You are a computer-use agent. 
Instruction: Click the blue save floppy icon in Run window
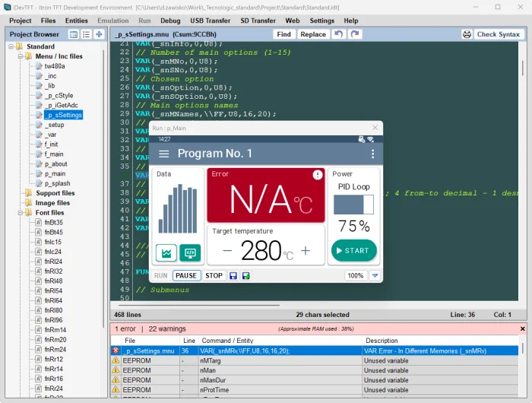233,276
